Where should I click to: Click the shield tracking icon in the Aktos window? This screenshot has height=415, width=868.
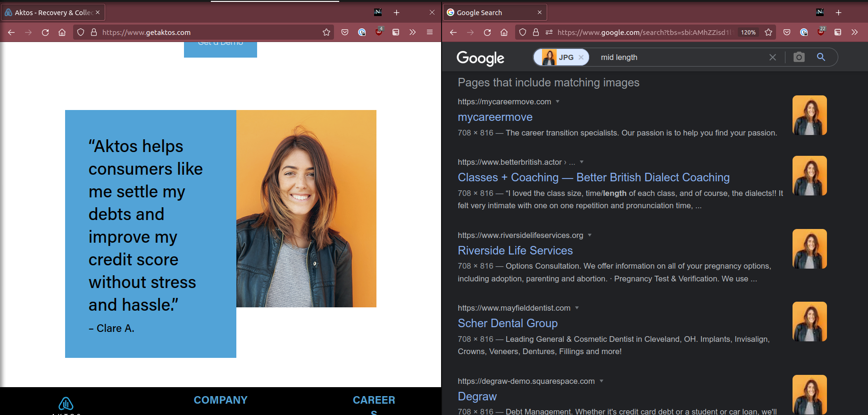point(81,32)
